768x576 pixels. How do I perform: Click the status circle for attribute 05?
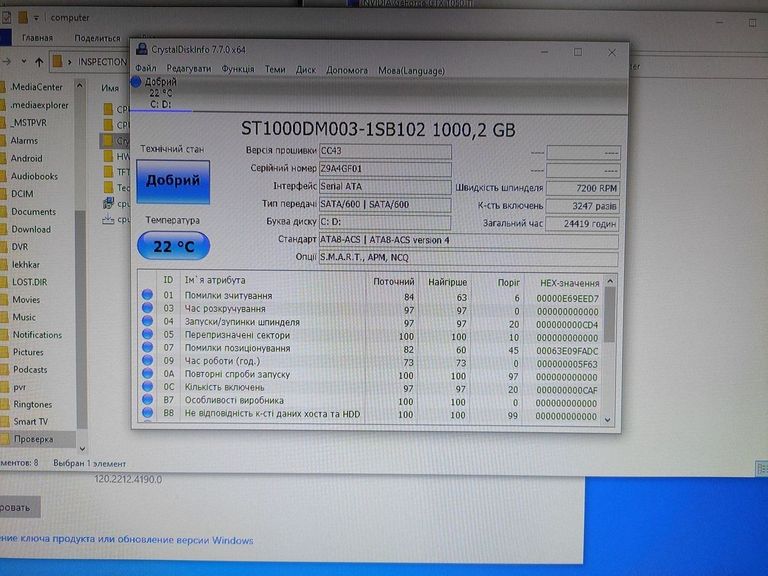click(147, 334)
